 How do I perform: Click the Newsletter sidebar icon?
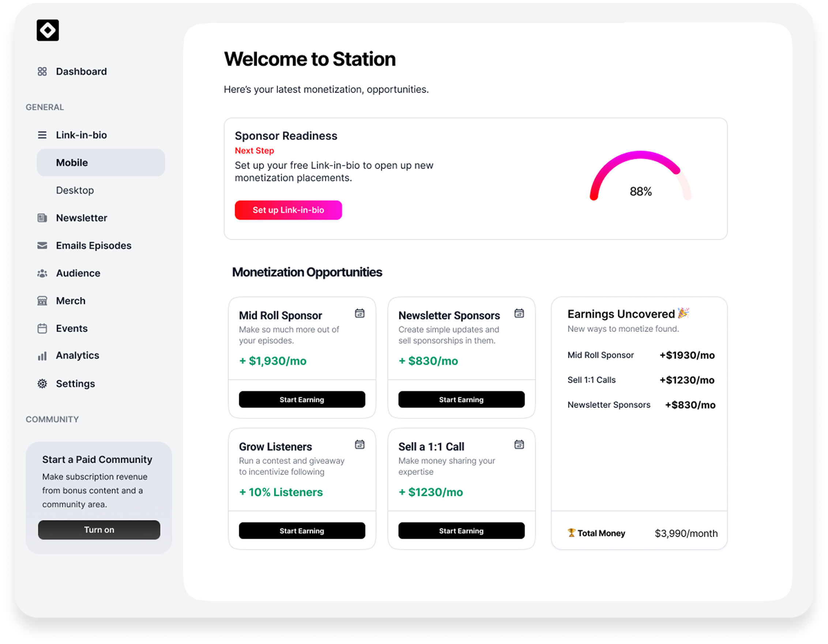point(42,218)
